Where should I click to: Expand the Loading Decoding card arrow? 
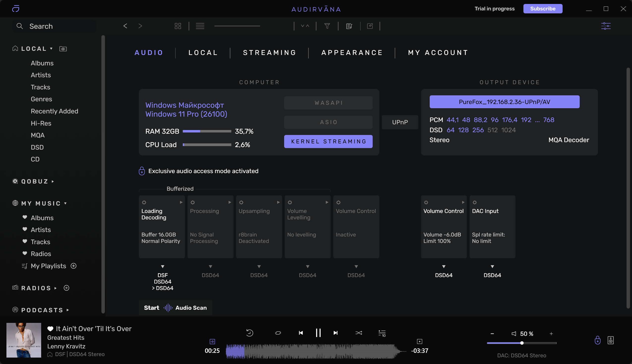(x=181, y=202)
